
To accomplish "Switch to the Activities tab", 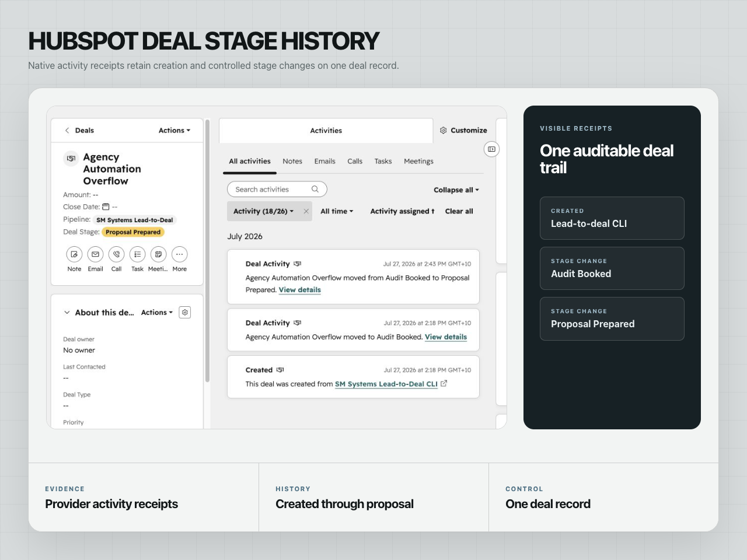I will pyautogui.click(x=326, y=131).
